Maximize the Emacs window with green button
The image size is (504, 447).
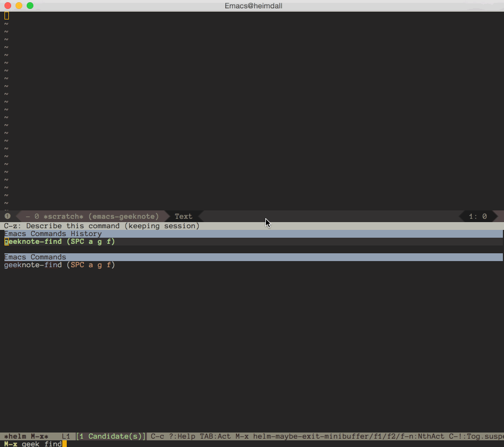(30, 6)
